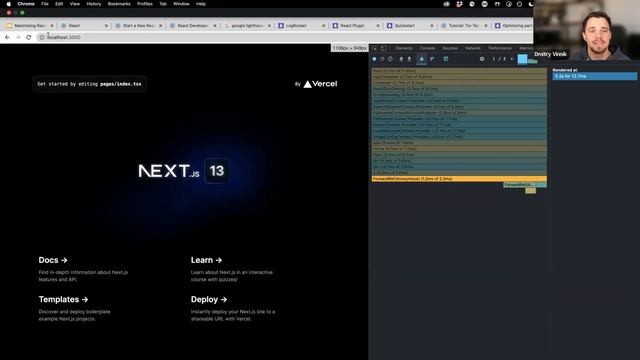Open the Chrome menu in the menu bar
640x360 pixels.
point(26,4)
